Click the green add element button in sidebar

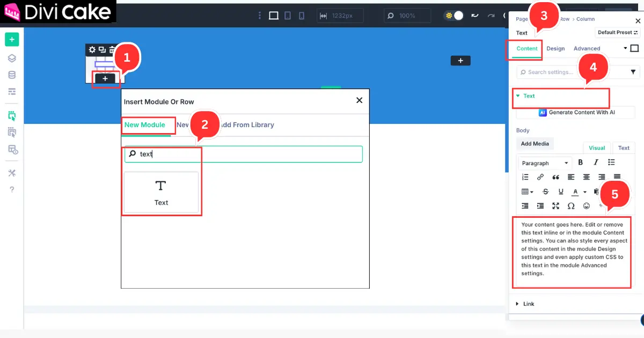click(12, 39)
